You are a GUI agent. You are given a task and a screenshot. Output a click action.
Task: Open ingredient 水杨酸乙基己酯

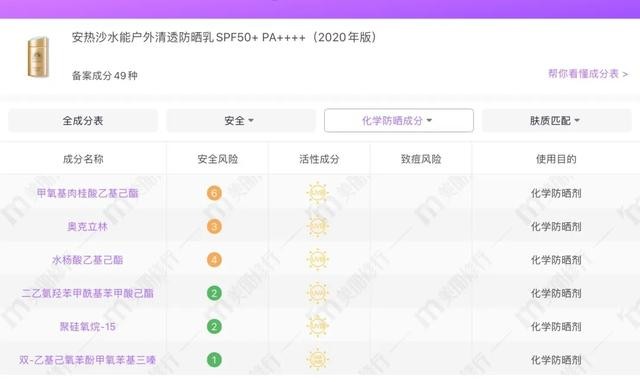(88, 260)
